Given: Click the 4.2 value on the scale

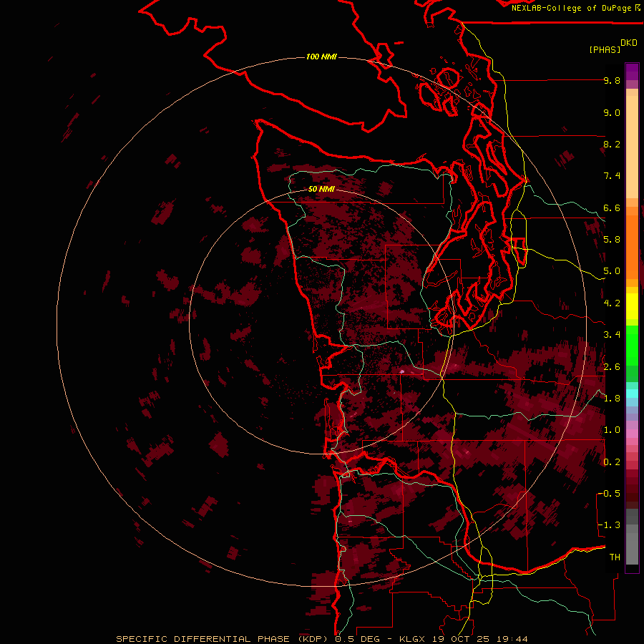Looking at the screenshot, I should pyautogui.click(x=612, y=303).
